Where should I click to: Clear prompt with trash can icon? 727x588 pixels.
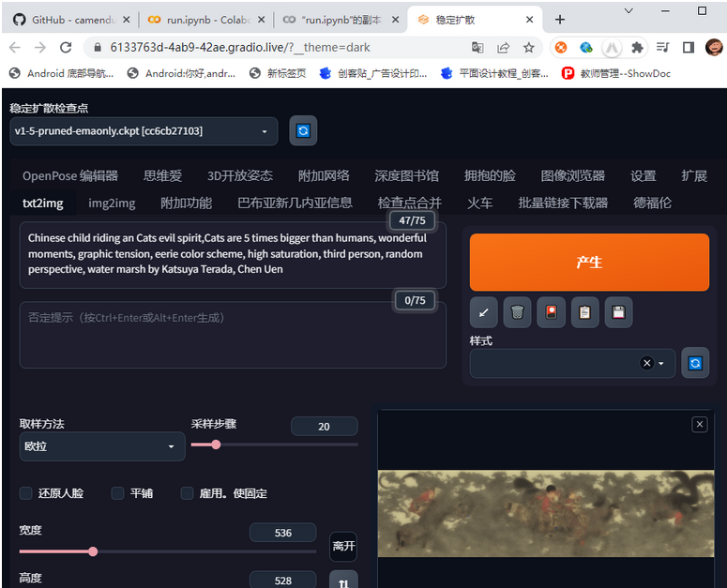pyautogui.click(x=518, y=313)
